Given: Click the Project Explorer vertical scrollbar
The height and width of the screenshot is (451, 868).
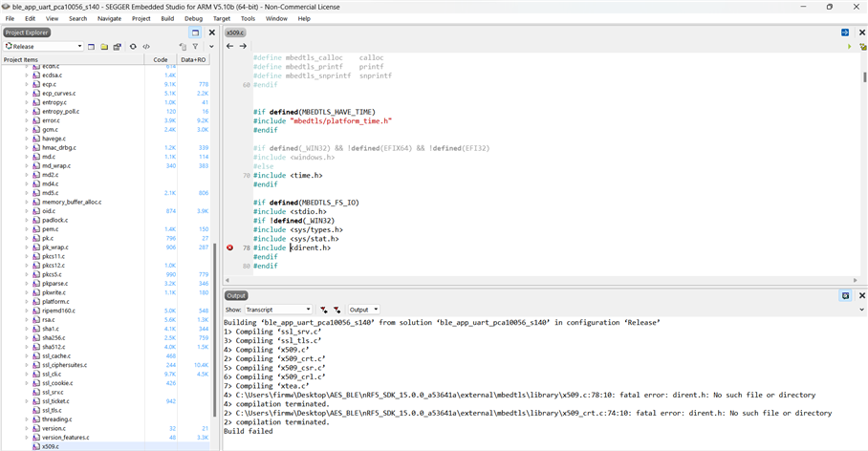Looking at the screenshot, I should [214, 330].
